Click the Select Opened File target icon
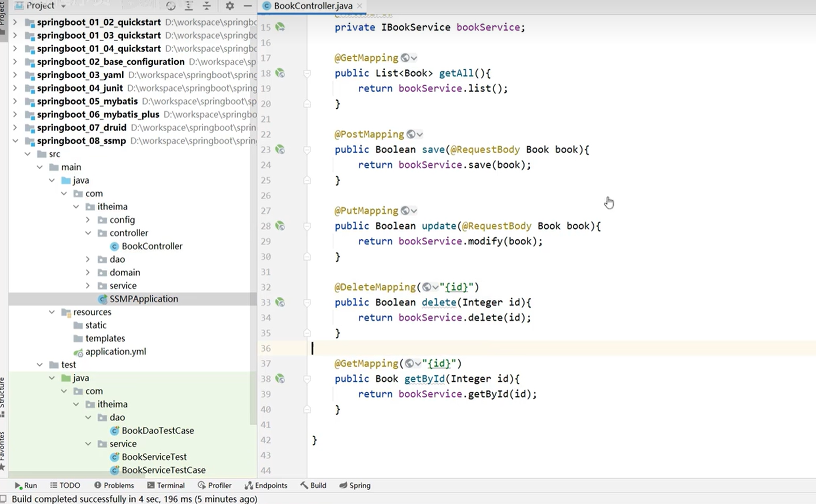The image size is (816, 504). click(x=171, y=6)
